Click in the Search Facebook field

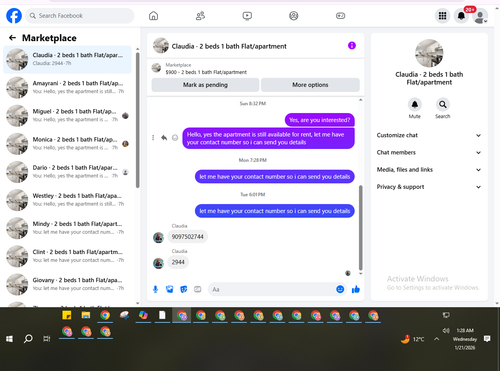point(80,16)
